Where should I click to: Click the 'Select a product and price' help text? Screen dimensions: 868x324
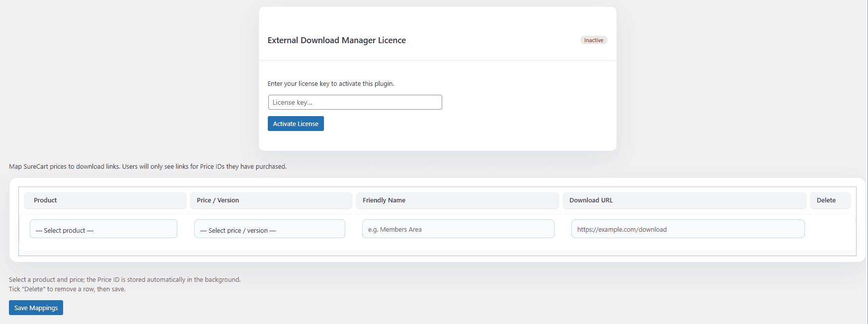point(125,280)
